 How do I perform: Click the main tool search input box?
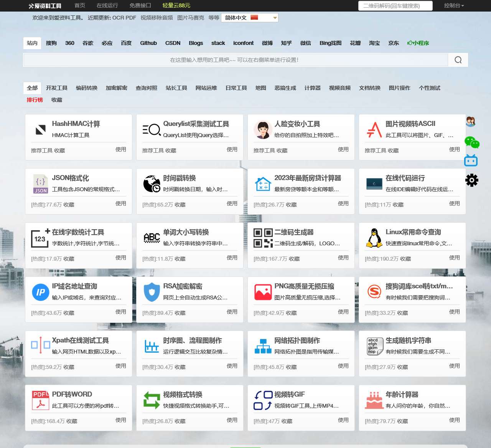coord(235,60)
